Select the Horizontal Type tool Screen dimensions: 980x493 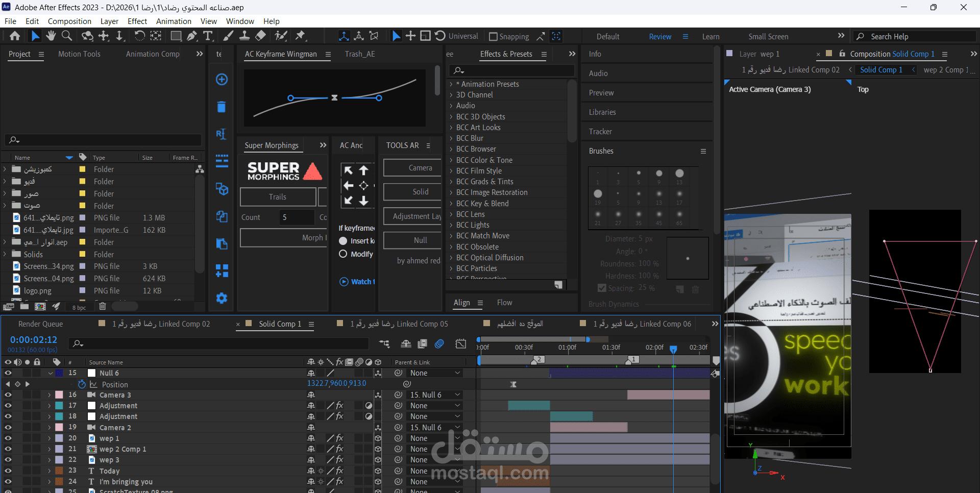(x=208, y=36)
